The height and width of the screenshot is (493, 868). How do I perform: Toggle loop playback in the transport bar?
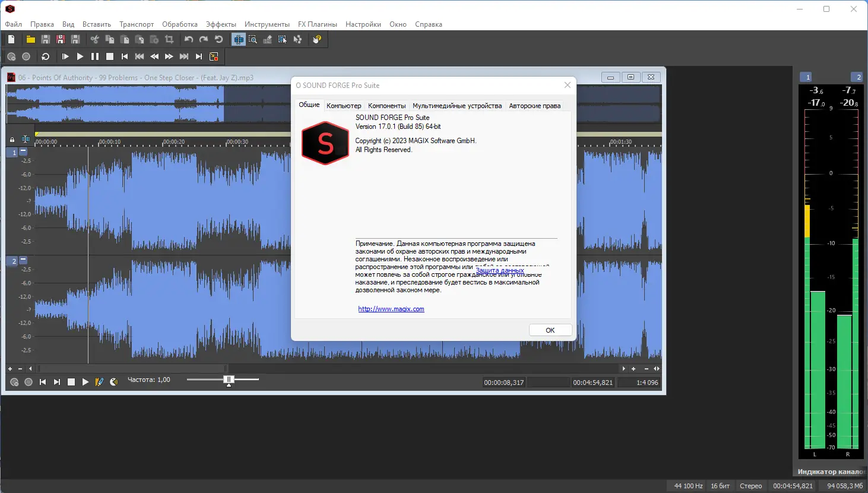pos(46,56)
